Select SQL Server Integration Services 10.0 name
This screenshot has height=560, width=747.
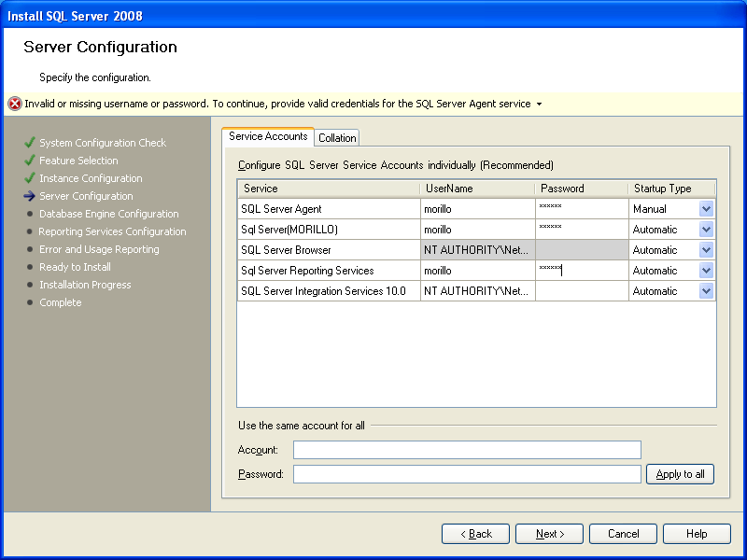[x=323, y=290]
